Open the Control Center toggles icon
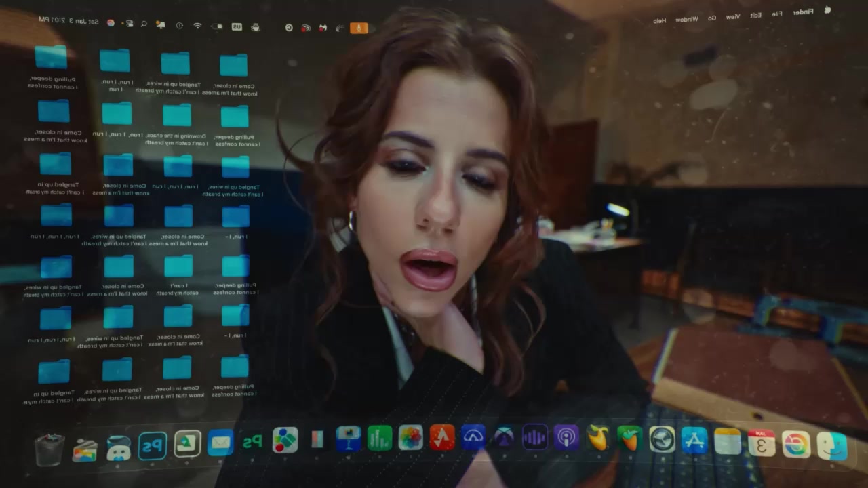Image resolution: width=868 pixels, height=488 pixels. point(129,23)
